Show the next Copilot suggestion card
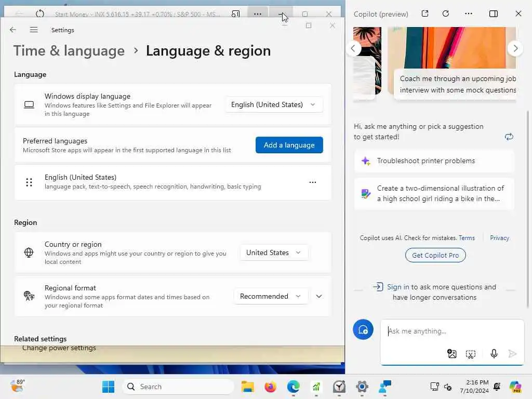The image size is (532, 399). (x=515, y=48)
